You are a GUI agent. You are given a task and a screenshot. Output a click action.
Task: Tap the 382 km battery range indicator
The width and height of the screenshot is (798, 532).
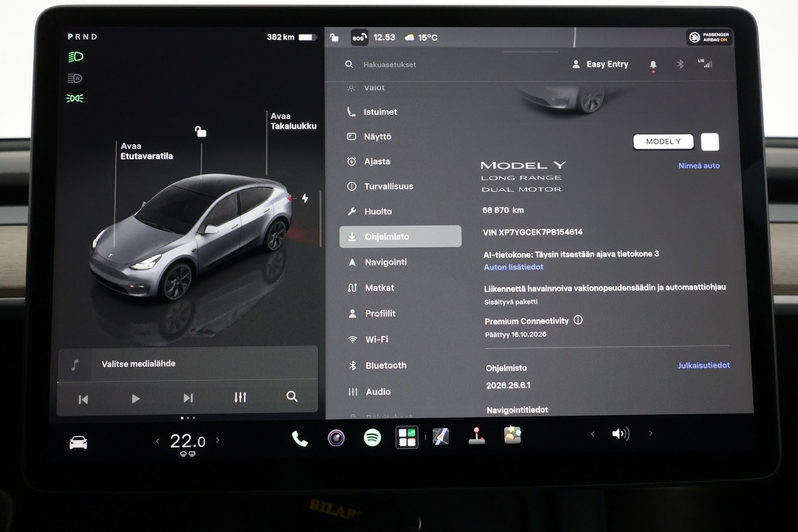tap(292, 37)
